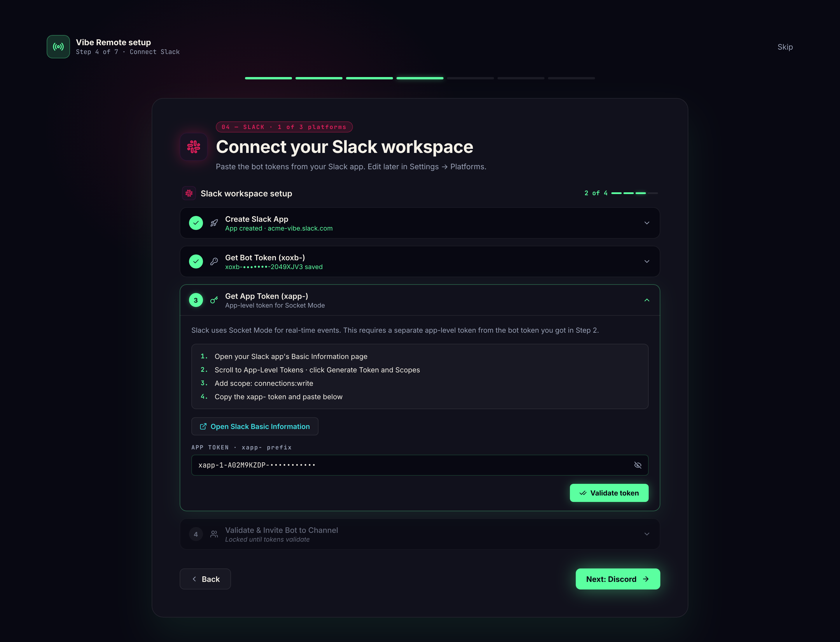Validate the app token

609,493
